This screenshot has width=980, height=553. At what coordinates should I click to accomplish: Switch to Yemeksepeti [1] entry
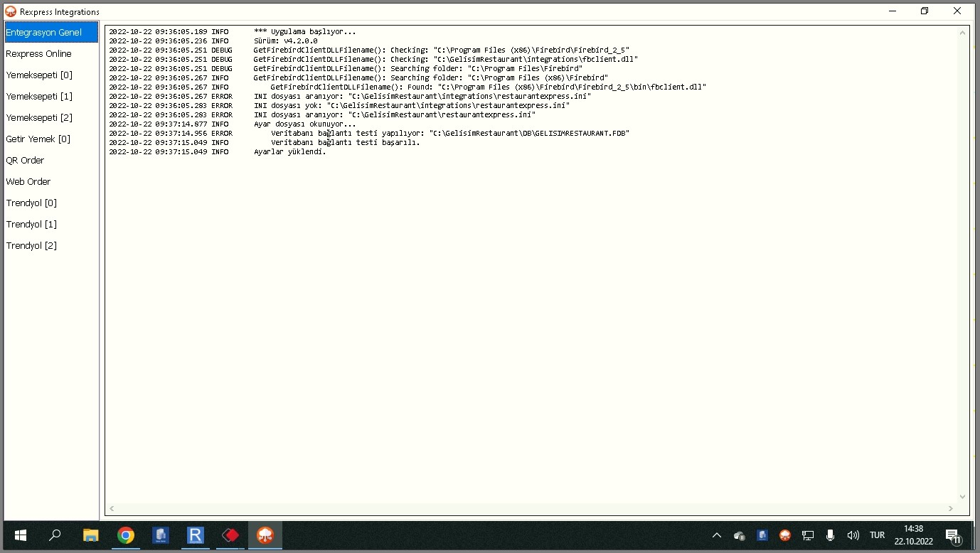pyautogui.click(x=51, y=96)
